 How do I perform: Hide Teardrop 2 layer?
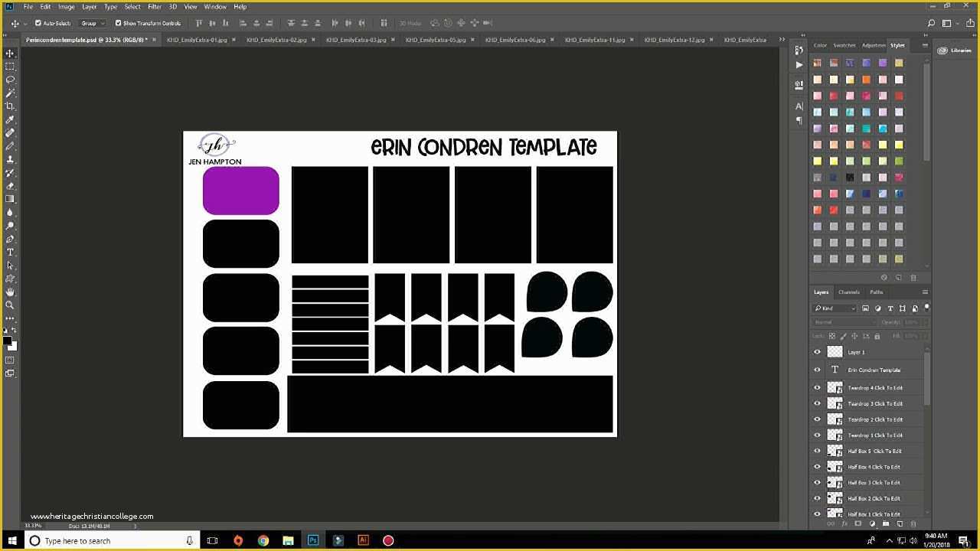click(817, 419)
